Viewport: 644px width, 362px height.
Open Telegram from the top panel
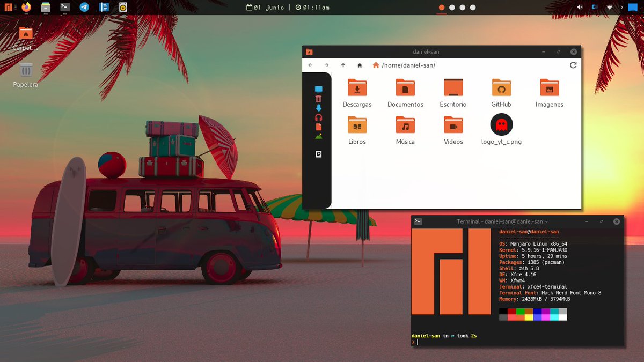[84, 7]
